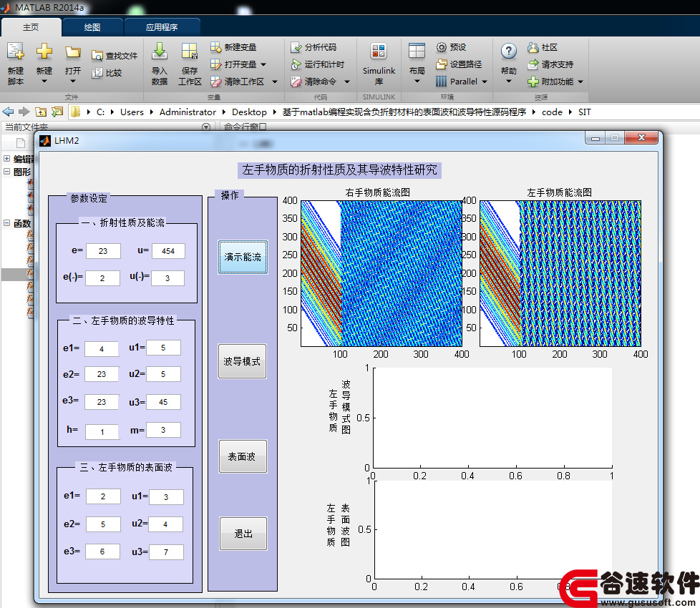Image resolution: width=700 pixels, height=608 pixels.
Task: Click the 清除命令 clear commands icon
Action: tap(296, 82)
